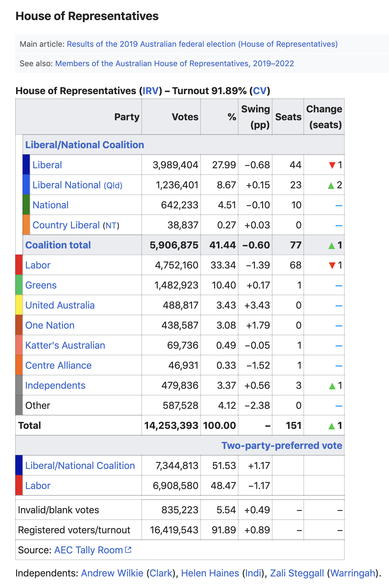
Task: Click the green up arrow in Total row
Action: pos(332,426)
